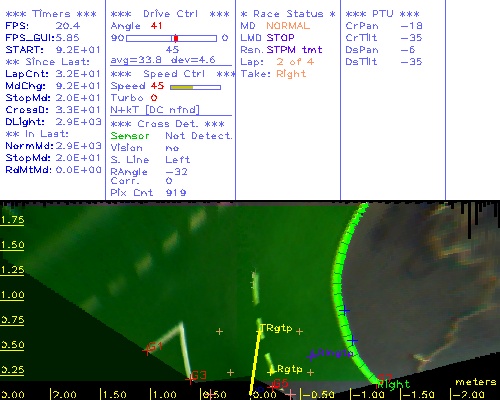Select the yellow Rgtp point marker

271,372
